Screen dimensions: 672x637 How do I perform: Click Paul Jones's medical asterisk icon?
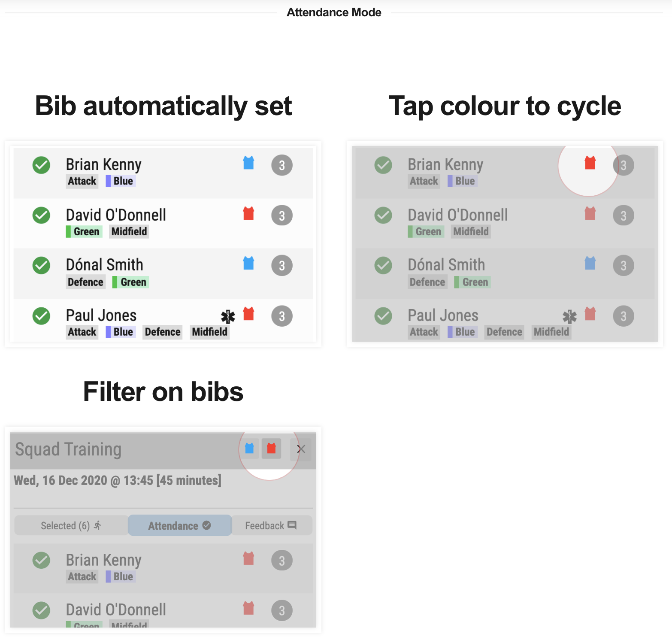tap(228, 317)
